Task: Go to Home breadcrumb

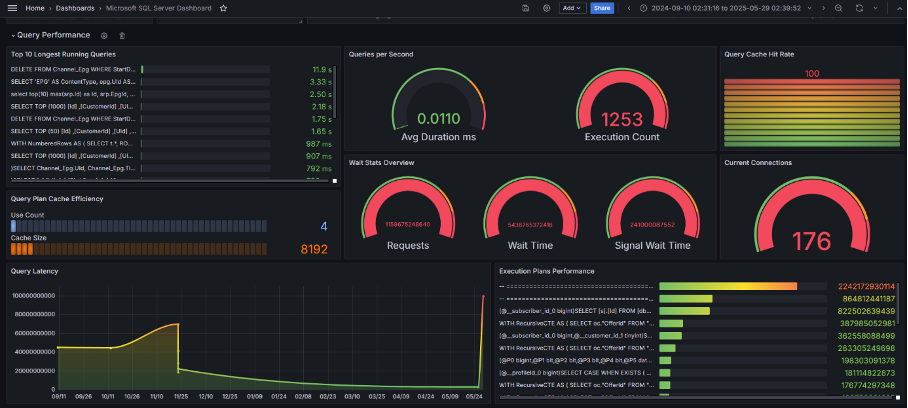Action: tap(34, 8)
